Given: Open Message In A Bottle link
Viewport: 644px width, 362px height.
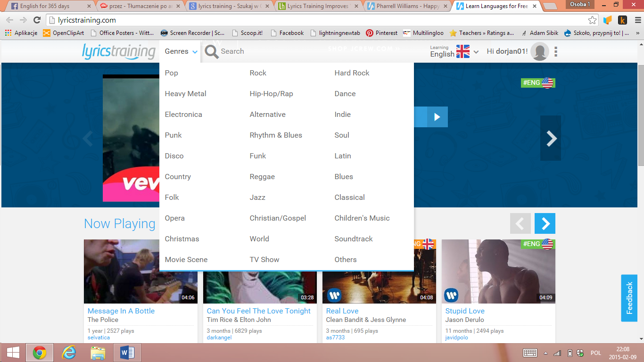Looking at the screenshot, I should (x=121, y=311).
